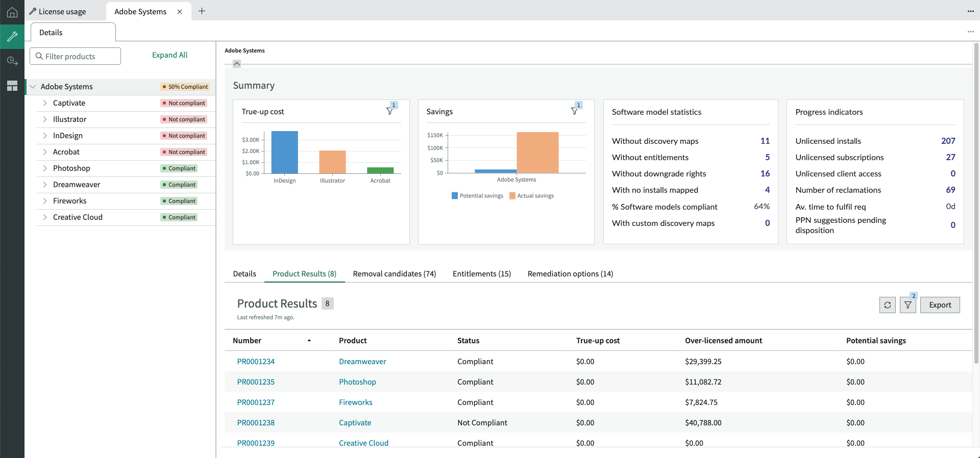This screenshot has height=458, width=980.
Task: Open the top-right more options menu
Action: (970, 11)
